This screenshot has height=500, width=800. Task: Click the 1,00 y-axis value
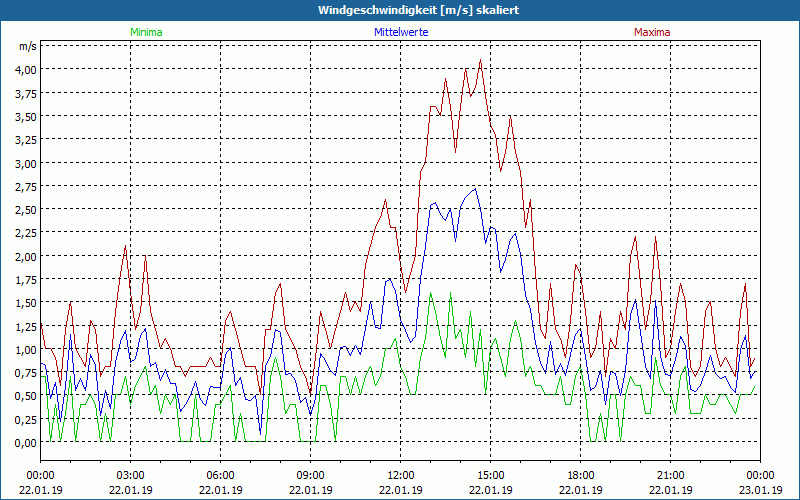click(26, 350)
